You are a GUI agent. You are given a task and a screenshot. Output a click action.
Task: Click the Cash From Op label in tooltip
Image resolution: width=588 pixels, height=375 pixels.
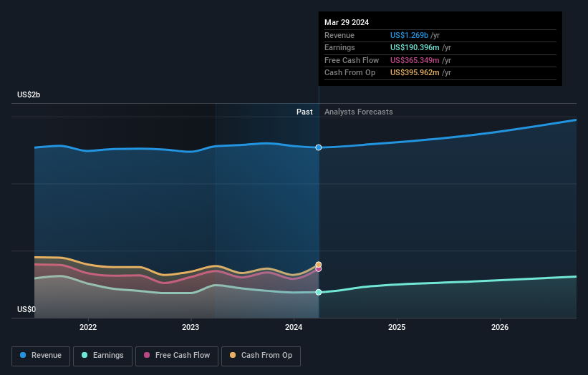(350, 73)
